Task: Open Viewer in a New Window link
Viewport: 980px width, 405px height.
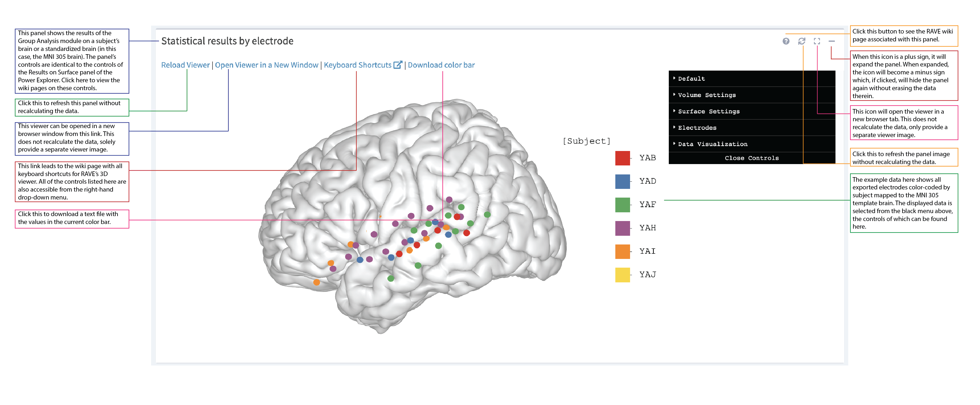Action: (266, 65)
